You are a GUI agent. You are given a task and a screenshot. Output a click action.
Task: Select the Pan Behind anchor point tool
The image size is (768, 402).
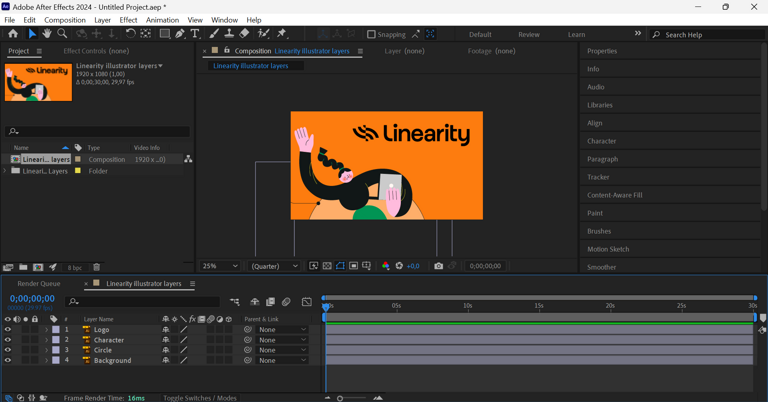pyautogui.click(x=145, y=34)
